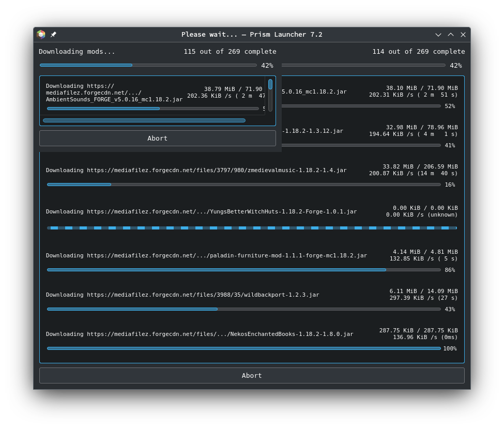The height and width of the screenshot is (429, 504).
Task: Click the '115 out of 269 complete' text
Action: (230, 51)
